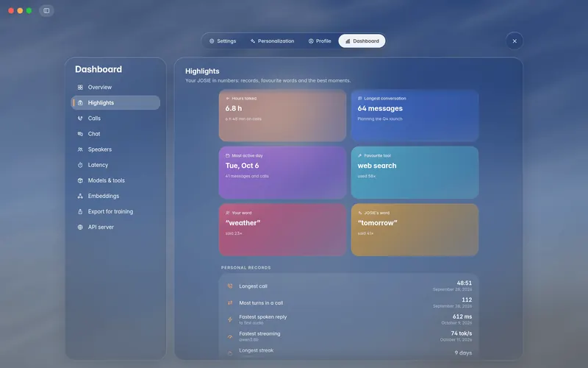Click the "Most turns in a call" label
The height and width of the screenshot is (368, 588).
click(261, 302)
